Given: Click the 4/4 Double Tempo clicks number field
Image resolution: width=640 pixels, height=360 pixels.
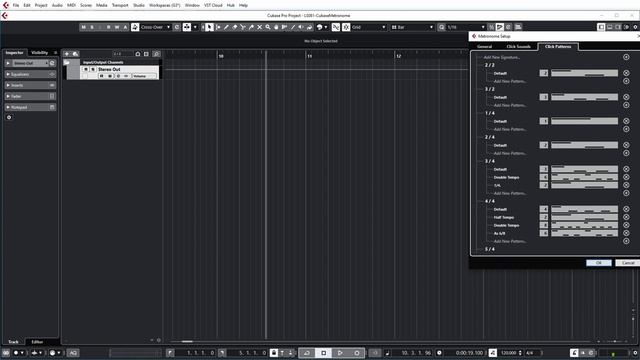Looking at the screenshot, I should click(544, 225).
